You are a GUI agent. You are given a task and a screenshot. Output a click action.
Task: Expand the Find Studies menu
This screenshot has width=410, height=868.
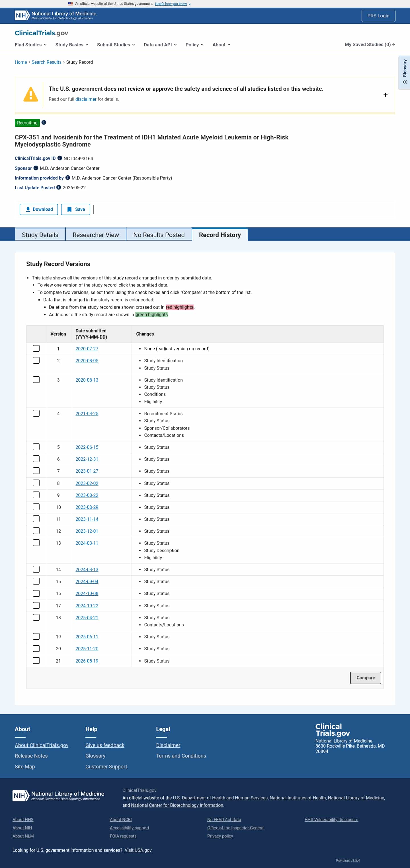[31, 44]
